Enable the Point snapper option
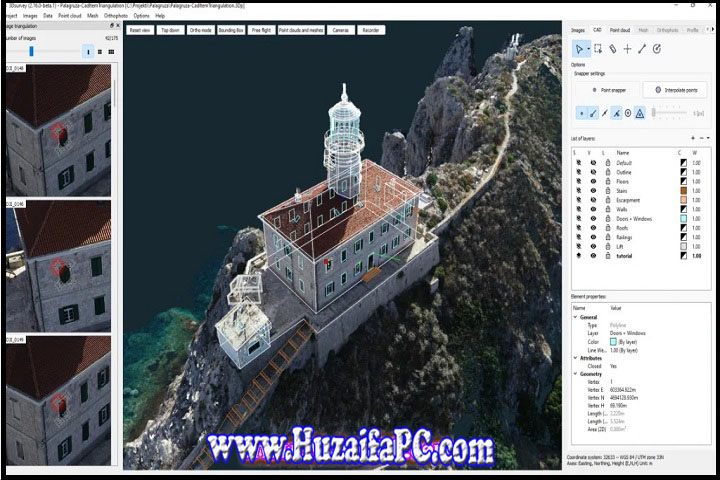 click(609, 90)
